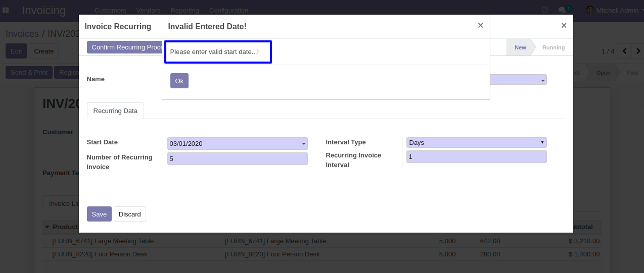
Task: Click Large Meeting Table description cell
Action: click(x=275, y=241)
